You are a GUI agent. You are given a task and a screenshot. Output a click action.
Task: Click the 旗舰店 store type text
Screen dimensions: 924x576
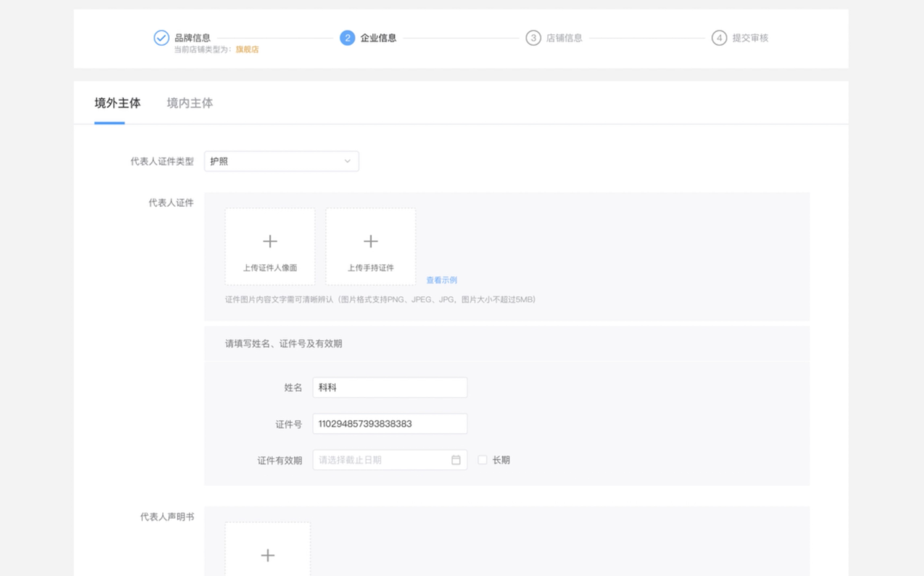[247, 50]
